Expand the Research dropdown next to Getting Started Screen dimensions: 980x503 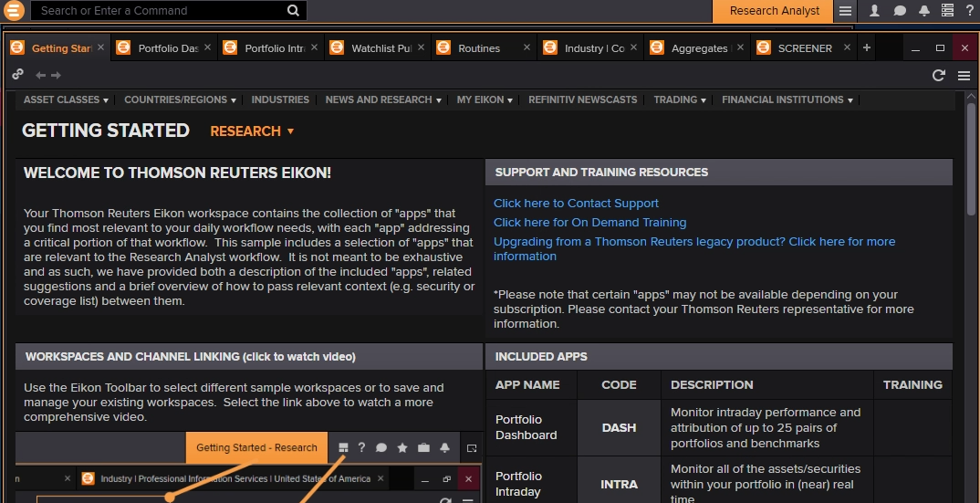coord(252,131)
